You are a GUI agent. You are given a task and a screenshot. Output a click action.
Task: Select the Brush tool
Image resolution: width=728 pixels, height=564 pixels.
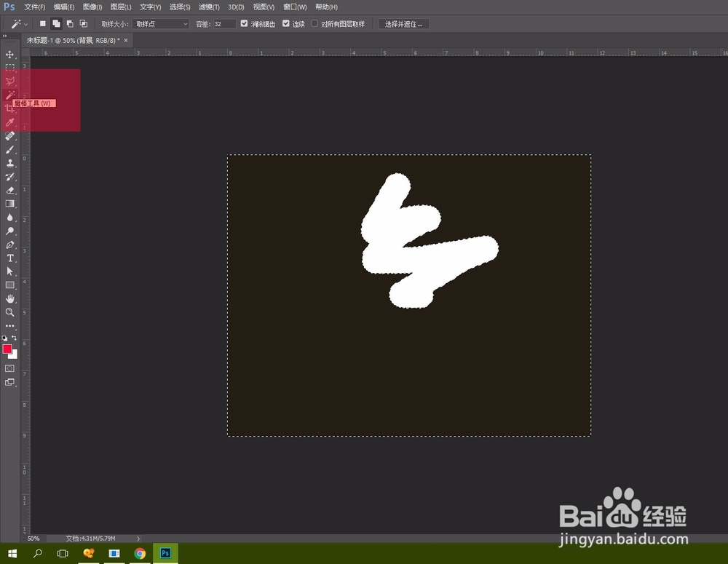coord(9,149)
